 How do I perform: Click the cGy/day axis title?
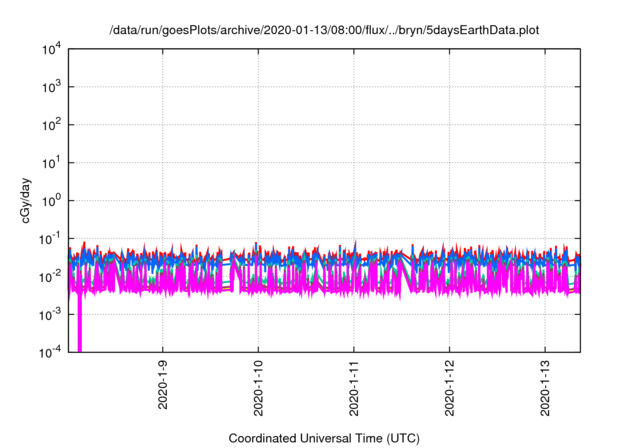pyautogui.click(x=25, y=200)
